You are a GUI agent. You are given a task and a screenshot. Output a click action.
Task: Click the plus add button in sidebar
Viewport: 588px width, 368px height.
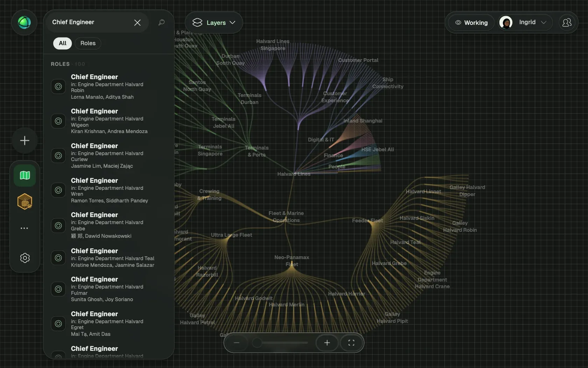tap(24, 141)
